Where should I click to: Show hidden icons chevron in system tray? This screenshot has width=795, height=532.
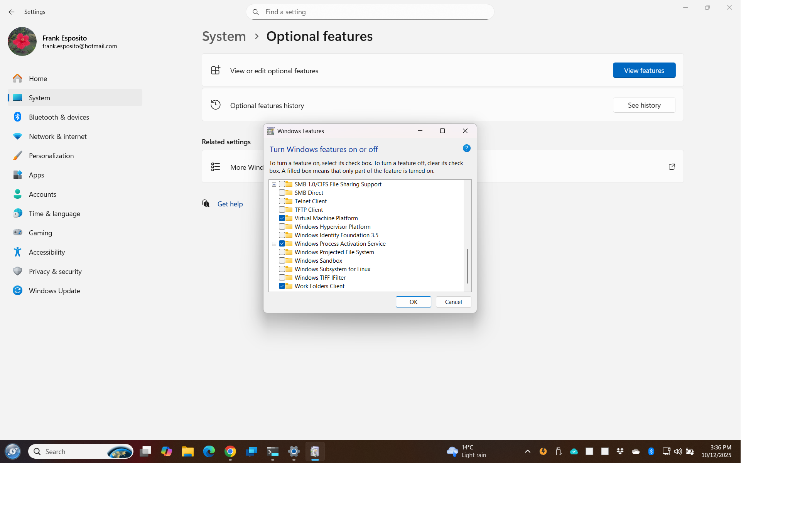[x=528, y=451]
